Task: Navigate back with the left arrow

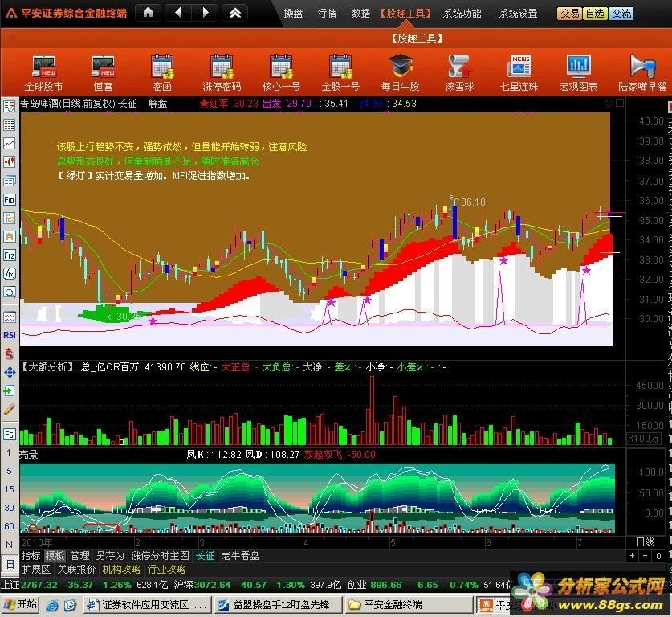Action: coord(177,13)
